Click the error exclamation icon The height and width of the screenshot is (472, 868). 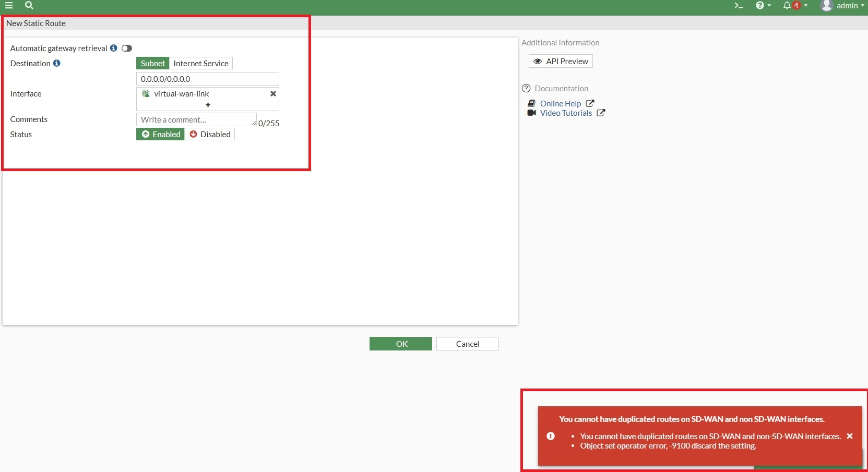click(x=551, y=436)
